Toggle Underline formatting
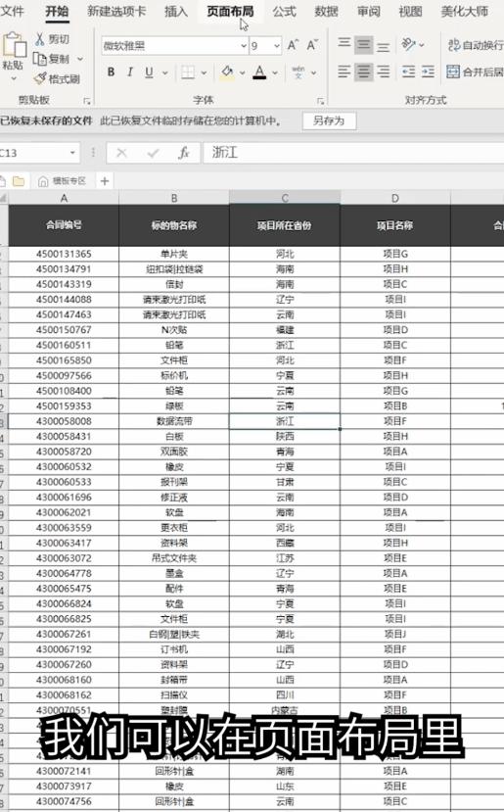This screenshot has width=504, height=812. pyautogui.click(x=149, y=72)
